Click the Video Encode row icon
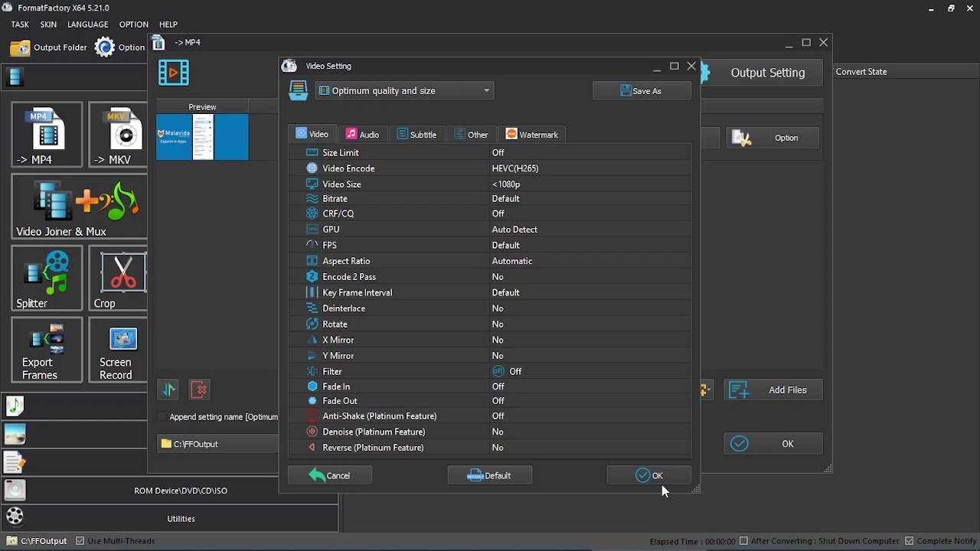 click(x=312, y=168)
